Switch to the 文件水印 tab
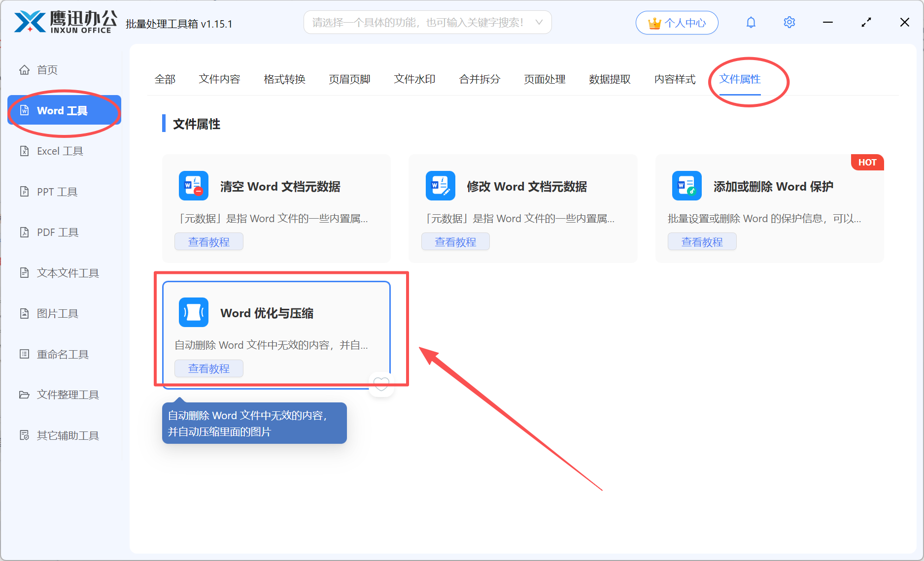The image size is (924, 561). pyautogui.click(x=414, y=79)
